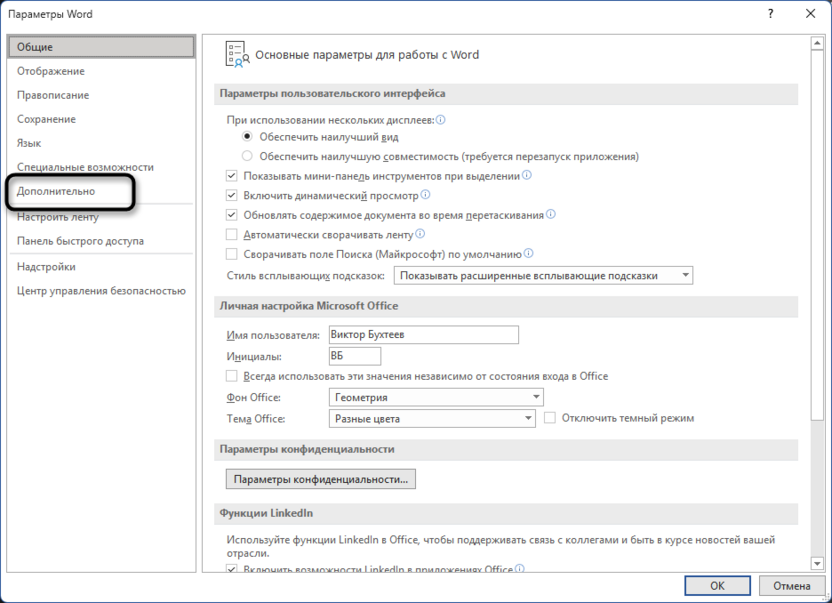Click the 'Инициалы' input field

[354, 356]
